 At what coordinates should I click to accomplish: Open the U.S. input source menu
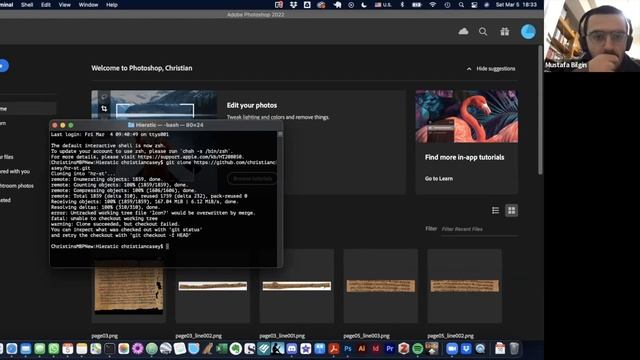[383, 5]
